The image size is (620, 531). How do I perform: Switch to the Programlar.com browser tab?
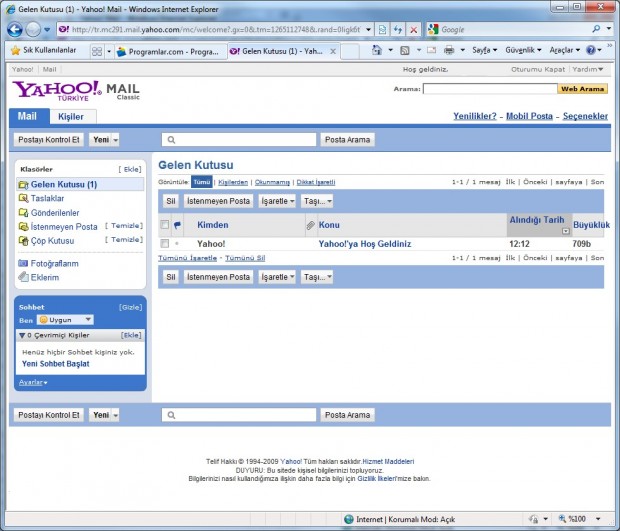(171, 52)
